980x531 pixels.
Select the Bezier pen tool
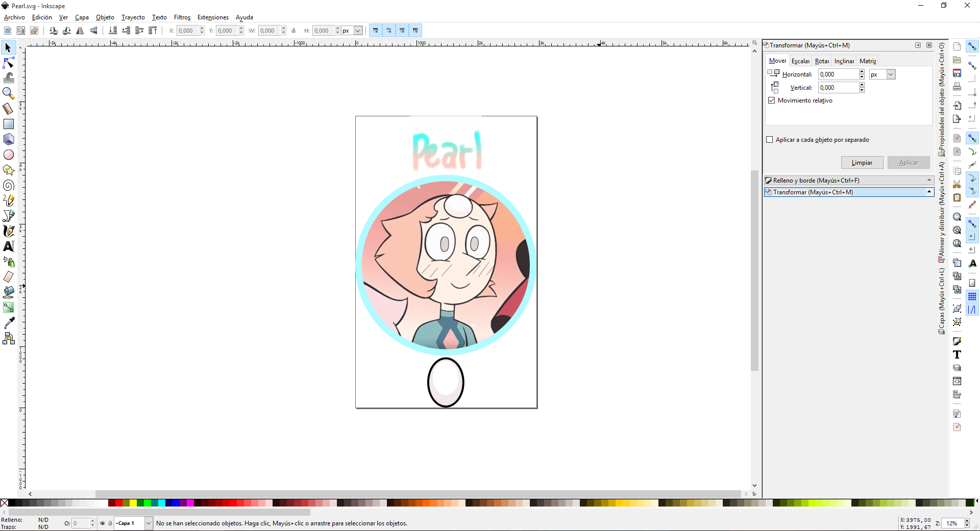click(8, 216)
